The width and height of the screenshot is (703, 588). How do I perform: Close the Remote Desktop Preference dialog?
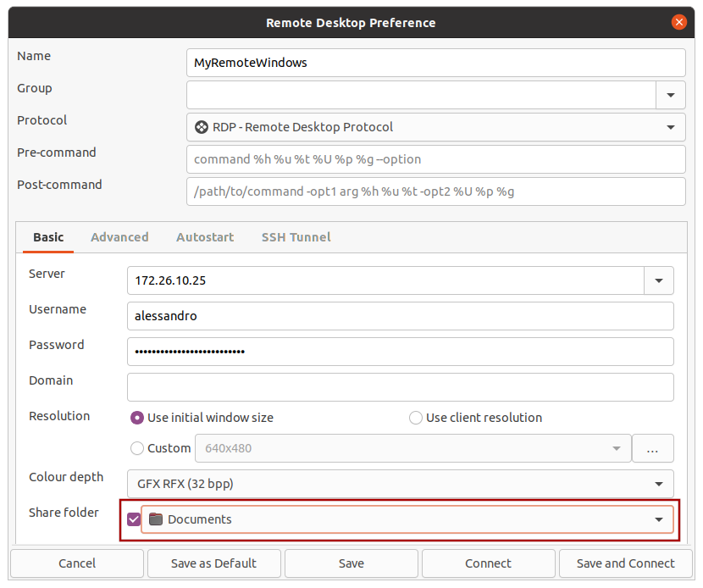678,23
